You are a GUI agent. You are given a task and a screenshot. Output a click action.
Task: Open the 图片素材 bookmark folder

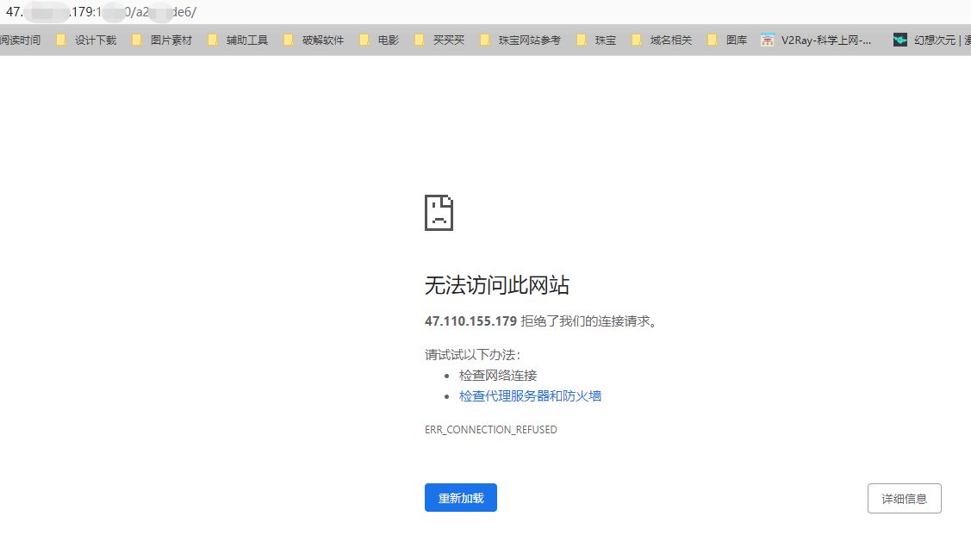click(x=162, y=40)
